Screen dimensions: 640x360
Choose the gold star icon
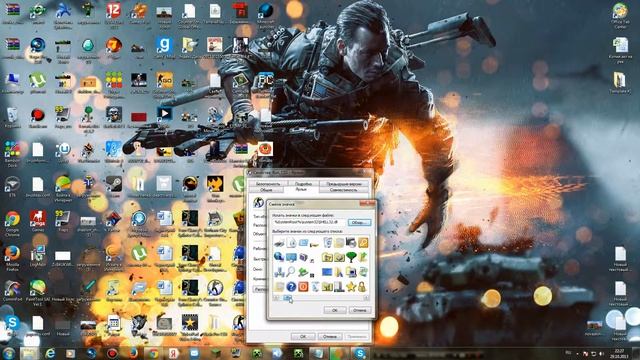coord(351,287)
